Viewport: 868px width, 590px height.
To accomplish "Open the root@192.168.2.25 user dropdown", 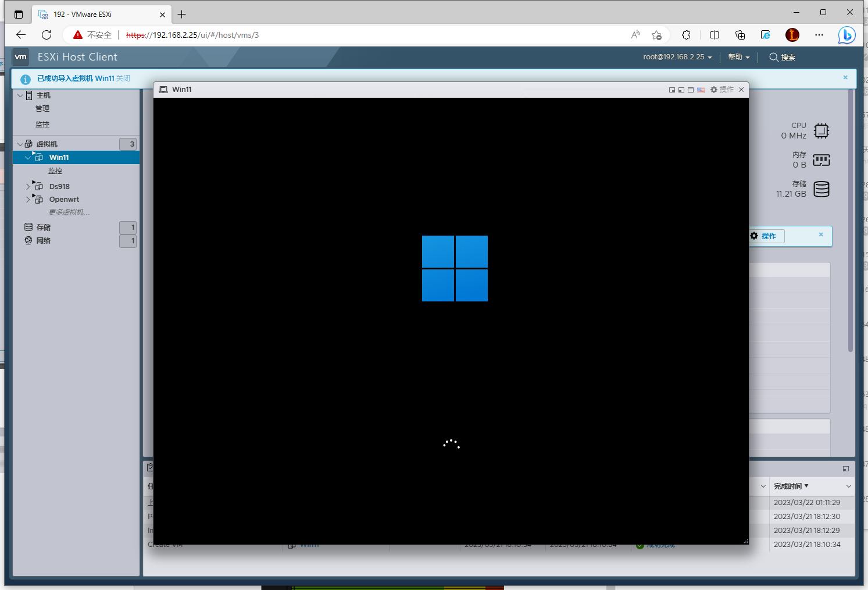I will 677,57.
